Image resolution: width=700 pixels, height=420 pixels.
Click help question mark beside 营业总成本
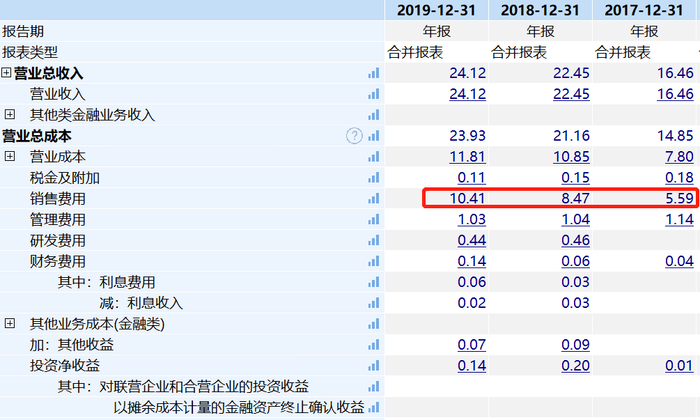coord(354,136)
